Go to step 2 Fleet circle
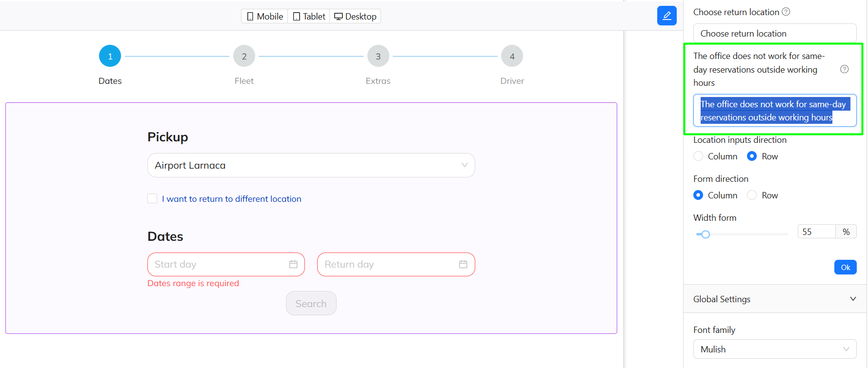Screen dimensions: 868x368 tap(244, 57)
